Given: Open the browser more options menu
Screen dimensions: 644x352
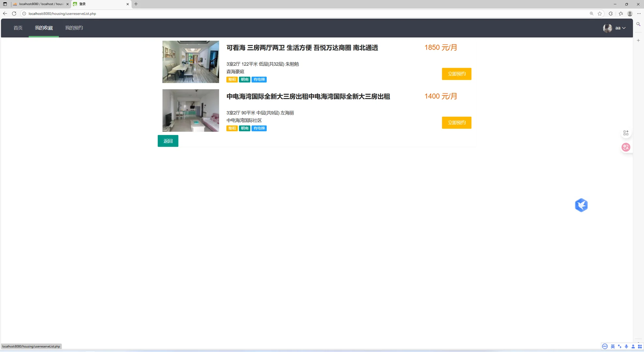Looking at the screenshot, I should tap(638, 14).
